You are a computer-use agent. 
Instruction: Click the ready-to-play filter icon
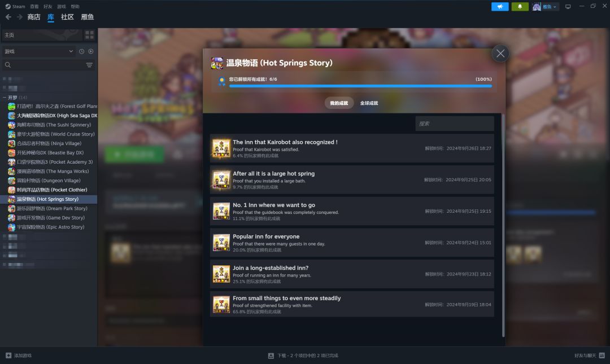tap(90, 51)
